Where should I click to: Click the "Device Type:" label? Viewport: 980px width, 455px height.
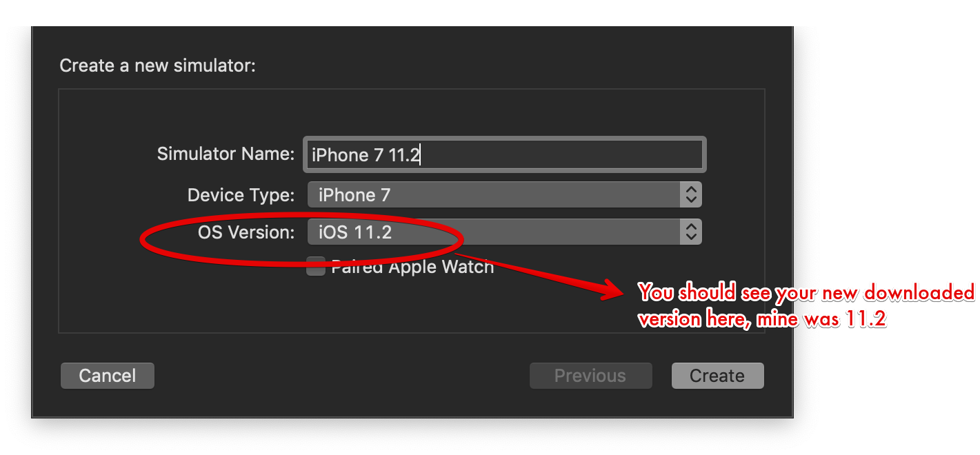[241, 195]
